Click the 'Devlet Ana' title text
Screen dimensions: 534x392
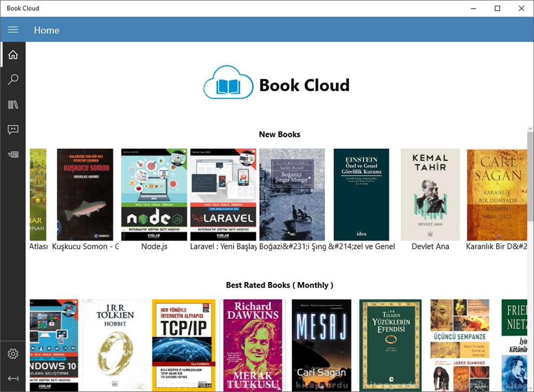(x=430, y=246)
